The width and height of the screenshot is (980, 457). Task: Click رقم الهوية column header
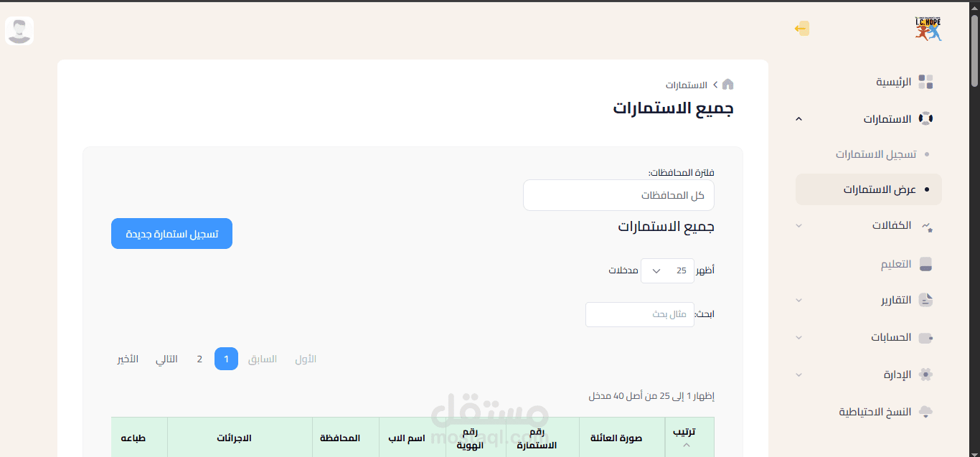point(470,438)
